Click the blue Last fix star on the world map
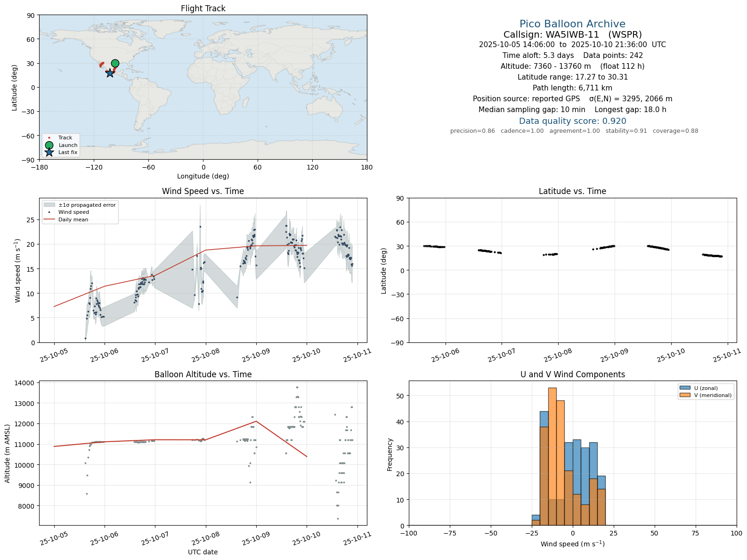Viewport: 747px width, 560px height. pos(110,73)
